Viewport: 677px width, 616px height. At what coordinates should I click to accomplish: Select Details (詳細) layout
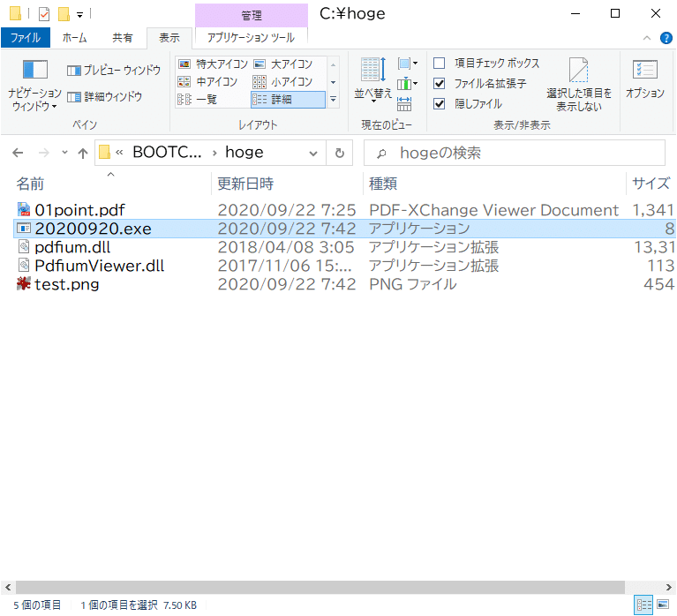[x=288, y=100]
